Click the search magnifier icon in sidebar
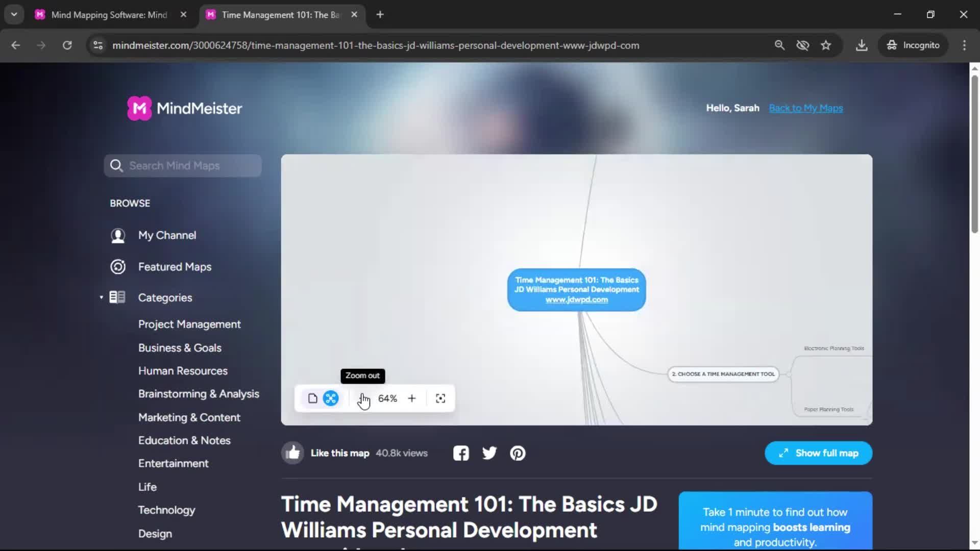The image size is (980, 551). [116, 166]
